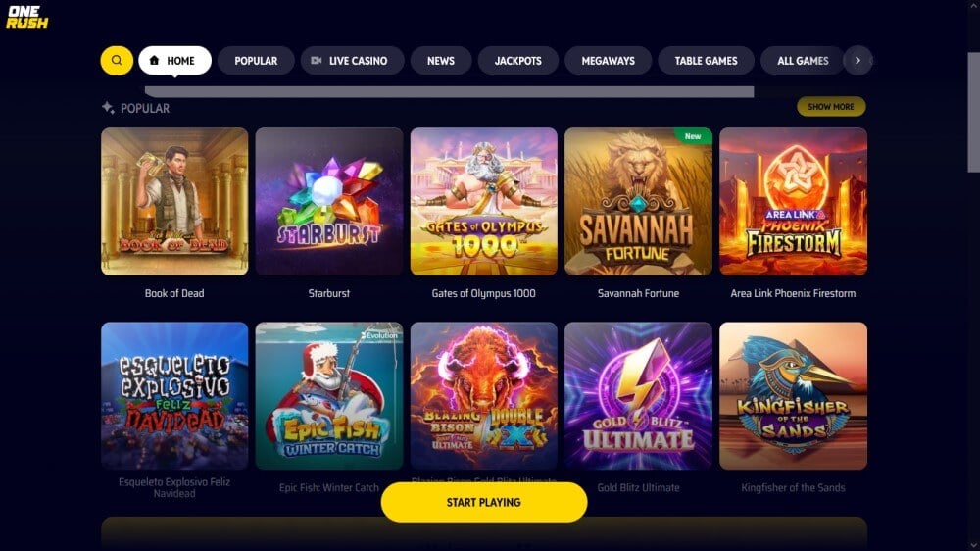Click the Start Playing button
Viewport: 980px width, 551px height.
pyautogui.click(x=484, y=502)
